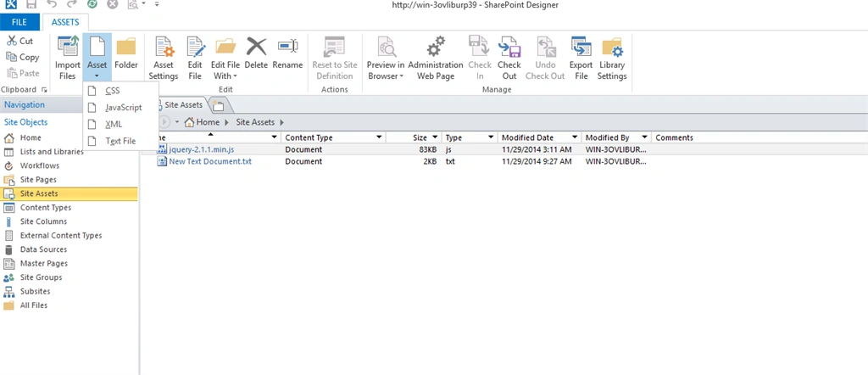
Task: Open Master Pages in the Navigation pane
Action: (x=44, y=263)
